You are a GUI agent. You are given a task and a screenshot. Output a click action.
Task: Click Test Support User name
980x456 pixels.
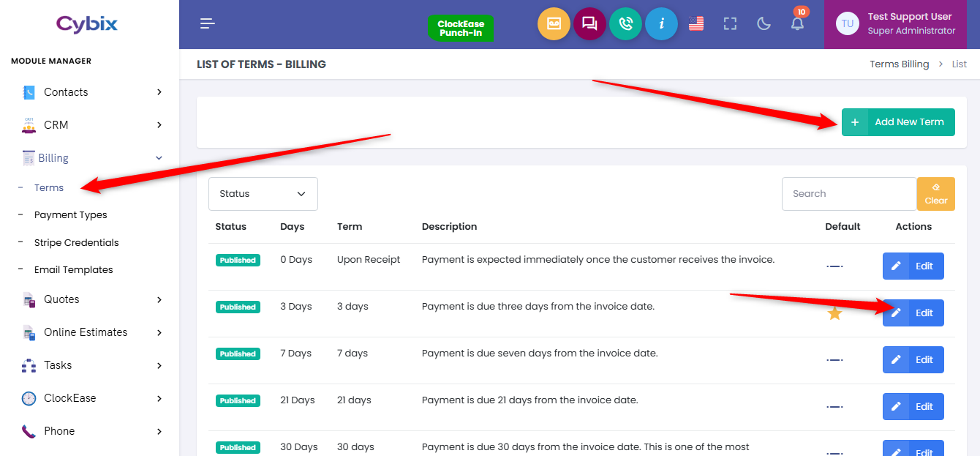910,16
